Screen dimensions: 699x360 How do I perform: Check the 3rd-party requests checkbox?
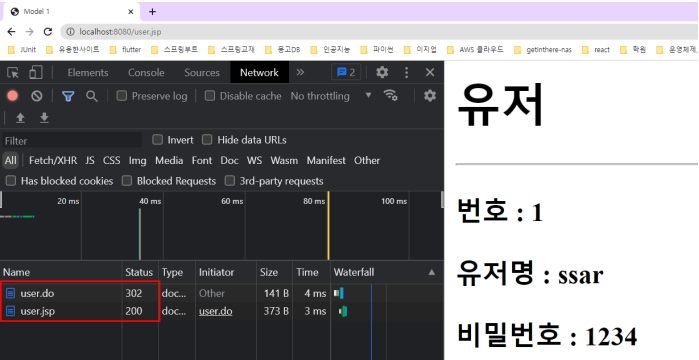pos(230,181)
